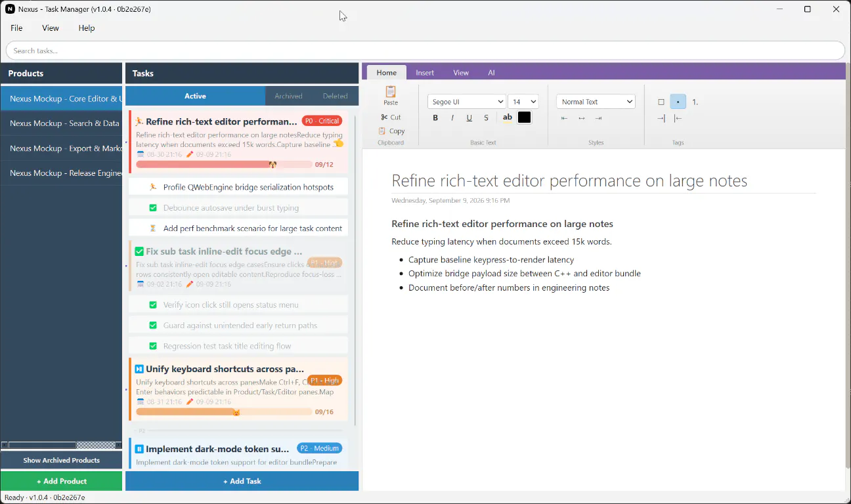The image size is (851, 504).
Task: Increase indent in the Tags group
Action: tap(661, 118)
